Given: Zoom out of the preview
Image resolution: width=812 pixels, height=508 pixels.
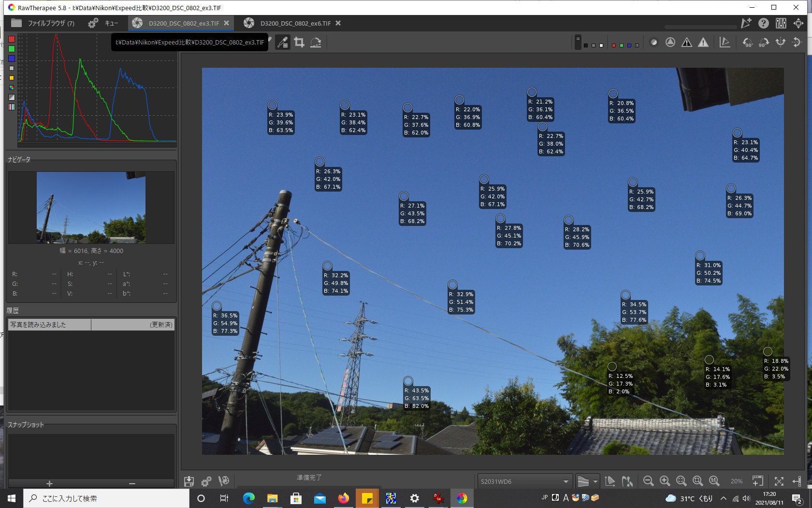Looking at the screenshot, I should (x=649, y=481).
